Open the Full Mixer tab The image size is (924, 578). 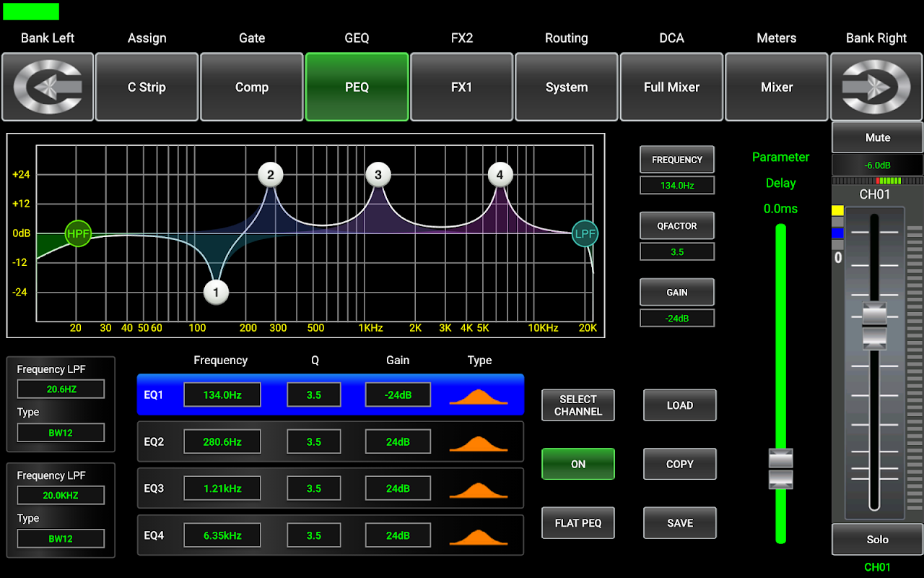click(x=671, y=87)
